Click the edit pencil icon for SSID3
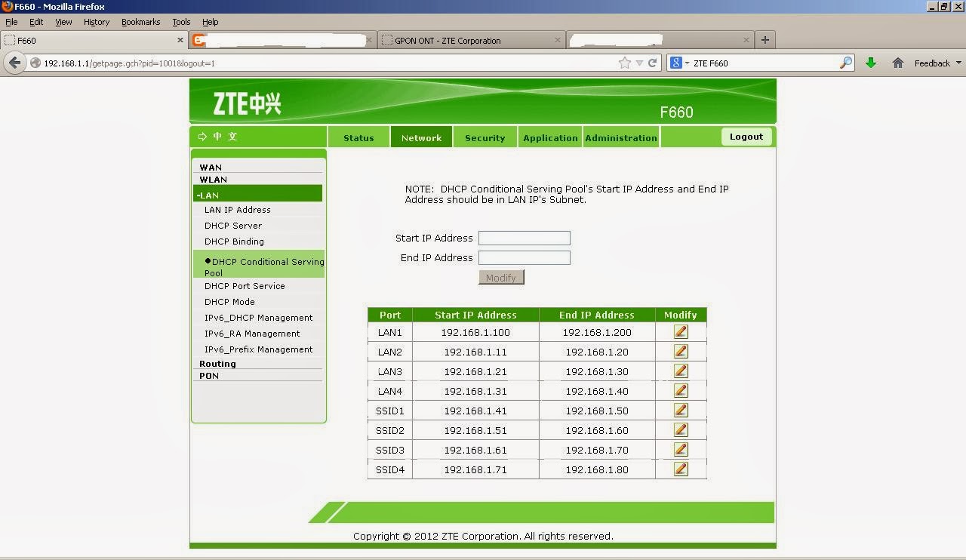The image size is (966, 560). (x=681, y=449)
